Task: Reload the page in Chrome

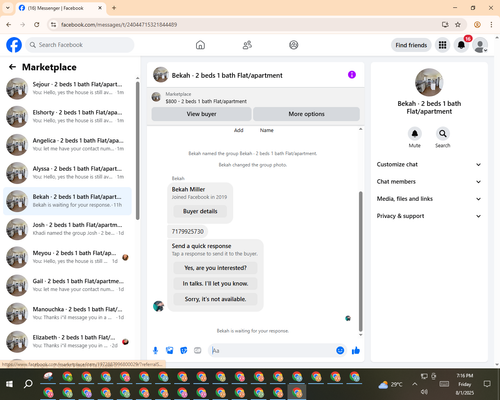Action: pos(37,25)
